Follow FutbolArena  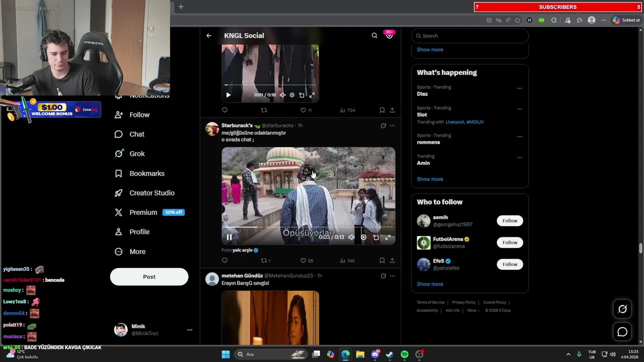pyautogui.click(x=510, y=242)
